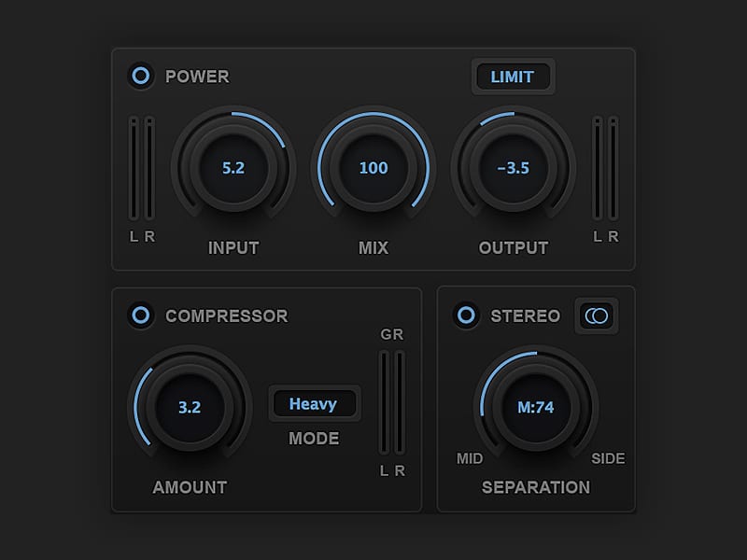Open the Heavy mode selector
The height and width of the screenshot is (560, 747).
[314, 404]
